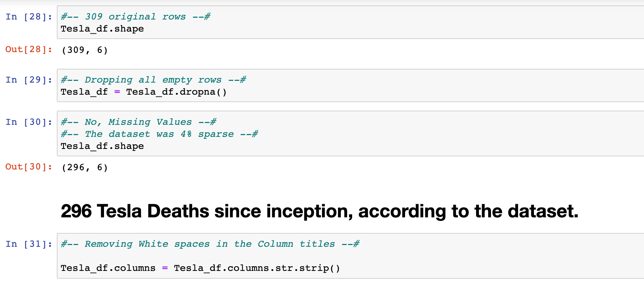644x295 pixels.
Task: Click the empty line inside cell 31
Action: click(x=213, y=256)
